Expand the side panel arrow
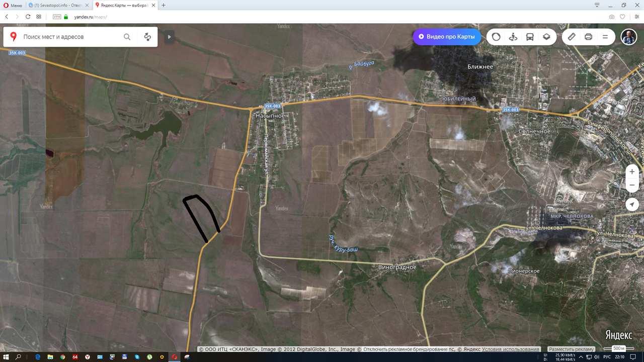 pyautogui.click(x=169, y=37)
